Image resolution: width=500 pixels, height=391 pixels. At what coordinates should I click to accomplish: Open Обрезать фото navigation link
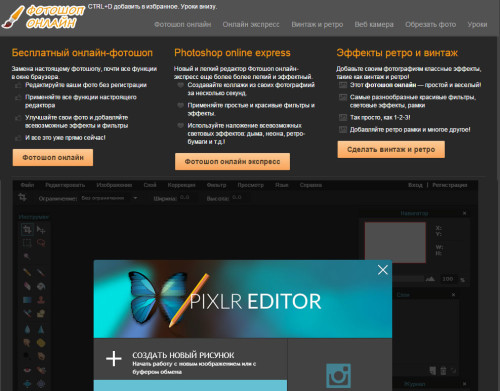tap(431, 24)
